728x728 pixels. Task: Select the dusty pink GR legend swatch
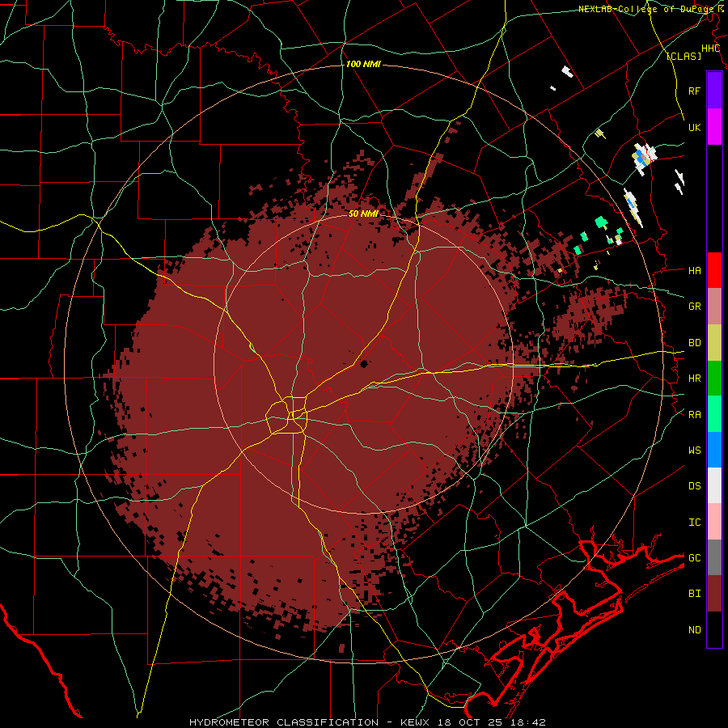[714, 307]
